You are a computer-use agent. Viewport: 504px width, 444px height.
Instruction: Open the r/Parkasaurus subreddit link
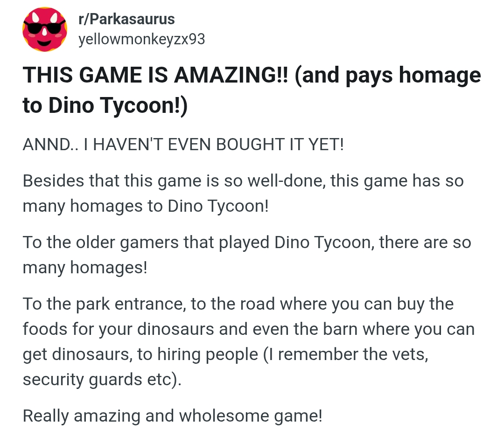click(x=126, y=20)
